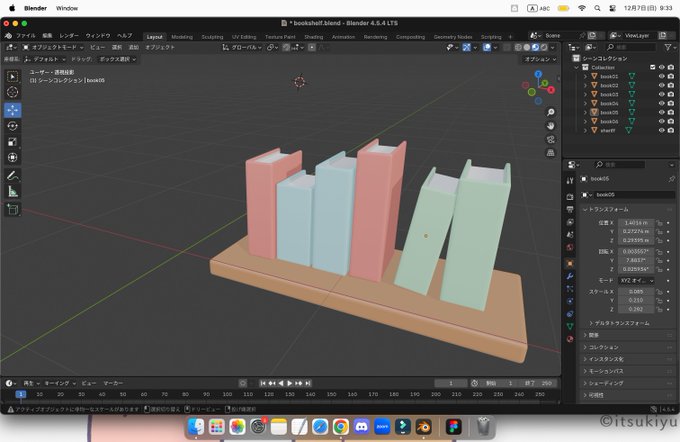Click the Rotation Y value field
Screen dimensions: 680x442
click(x=636, y=261)
